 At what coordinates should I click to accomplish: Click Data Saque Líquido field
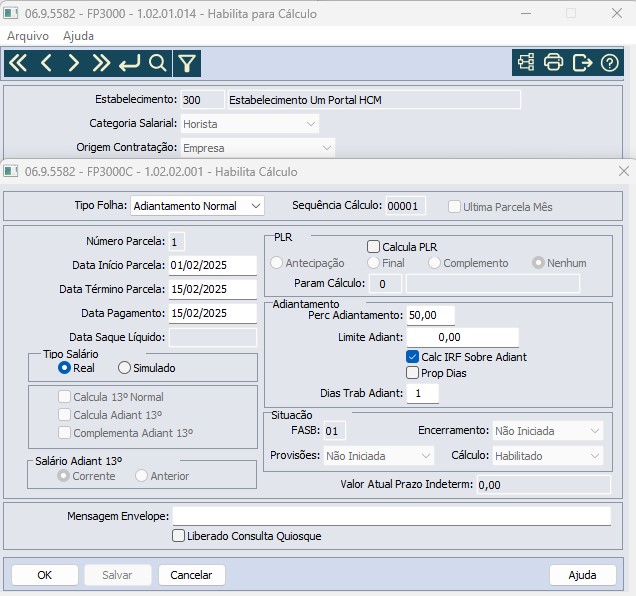pyautogui.click(x=213, y=337)
